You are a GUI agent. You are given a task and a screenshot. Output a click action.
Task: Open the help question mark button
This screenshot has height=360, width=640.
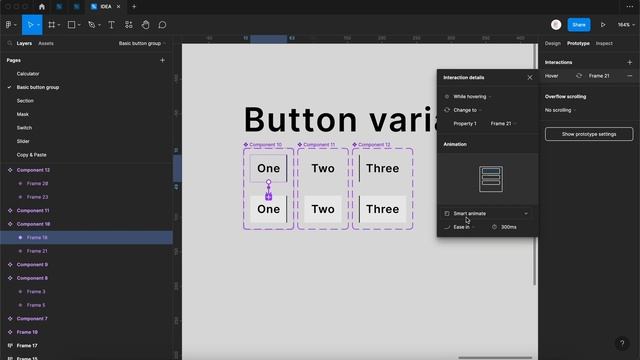click(x=622, y=343)
